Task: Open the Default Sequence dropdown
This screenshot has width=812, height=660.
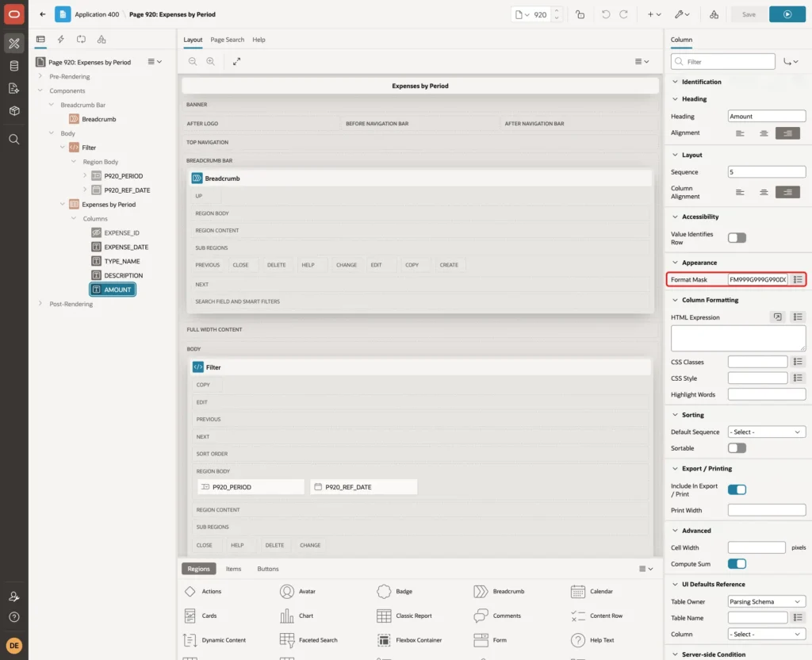Action: 767,432
